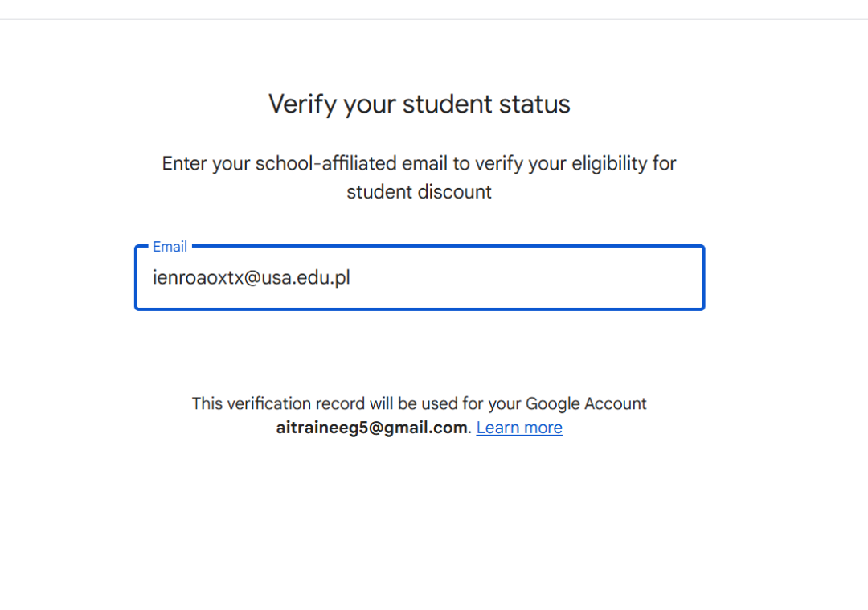The width and height of the screenshot is (868, 610).
Task: Click the Email input field
Action: (x=419, y=278)
